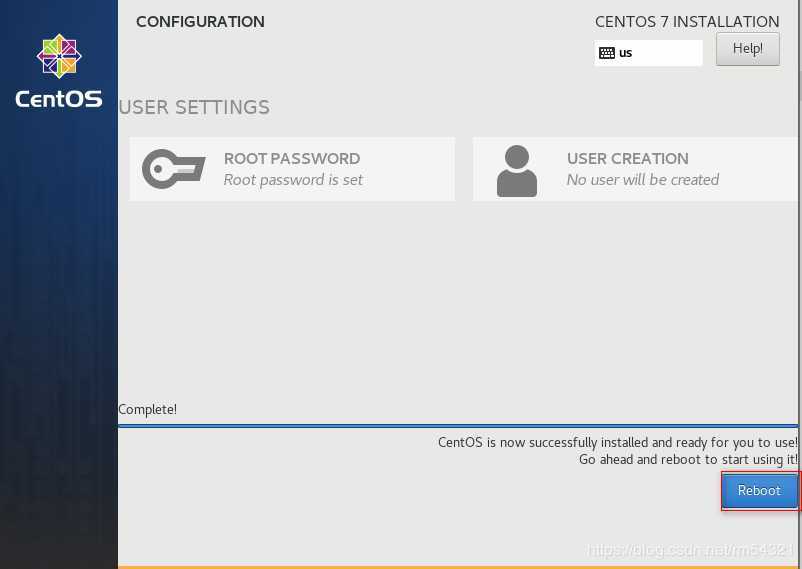
Task: Click the CentOS logo emblem
Action: [x=59, y=56]
